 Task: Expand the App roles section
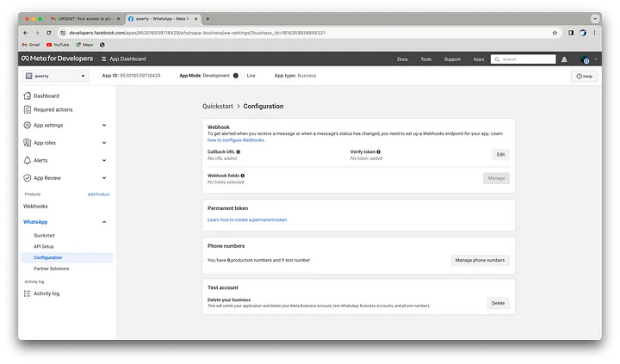[x=104, y=143]
